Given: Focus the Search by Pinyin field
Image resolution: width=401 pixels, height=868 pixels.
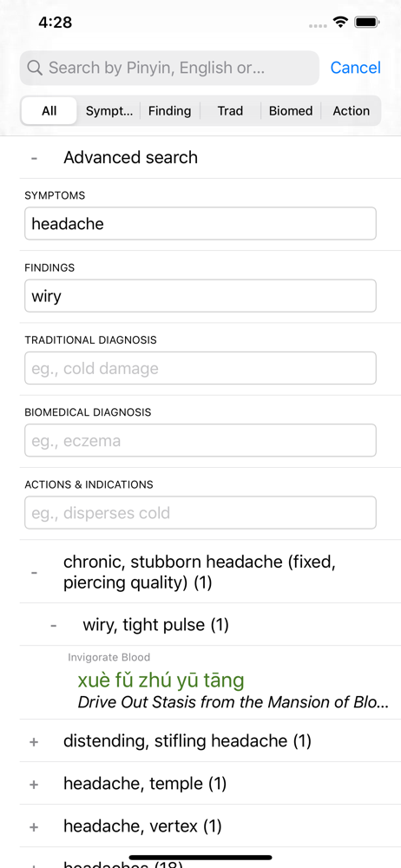Looking at the screenshot, I should coord(169,68).
